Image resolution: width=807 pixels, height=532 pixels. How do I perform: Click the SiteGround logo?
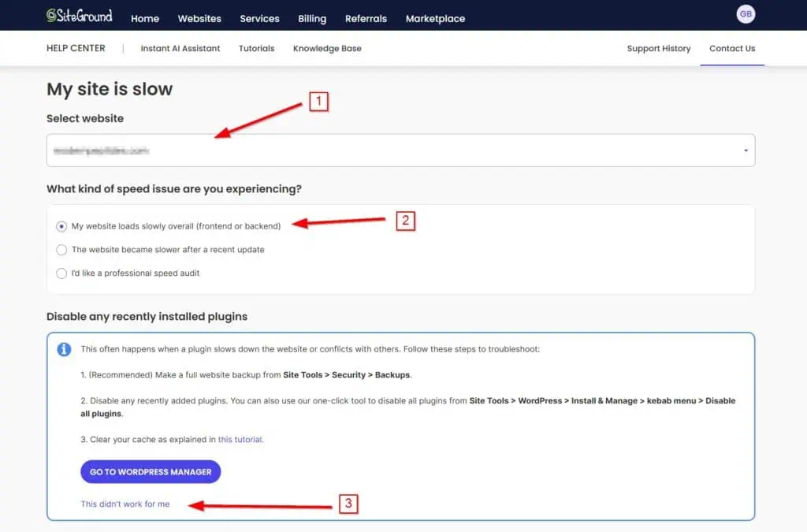[x=79, y=16]
